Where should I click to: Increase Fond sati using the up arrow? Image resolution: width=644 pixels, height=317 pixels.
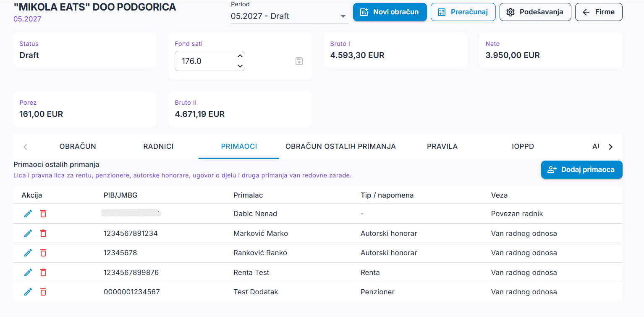(240, 56)
